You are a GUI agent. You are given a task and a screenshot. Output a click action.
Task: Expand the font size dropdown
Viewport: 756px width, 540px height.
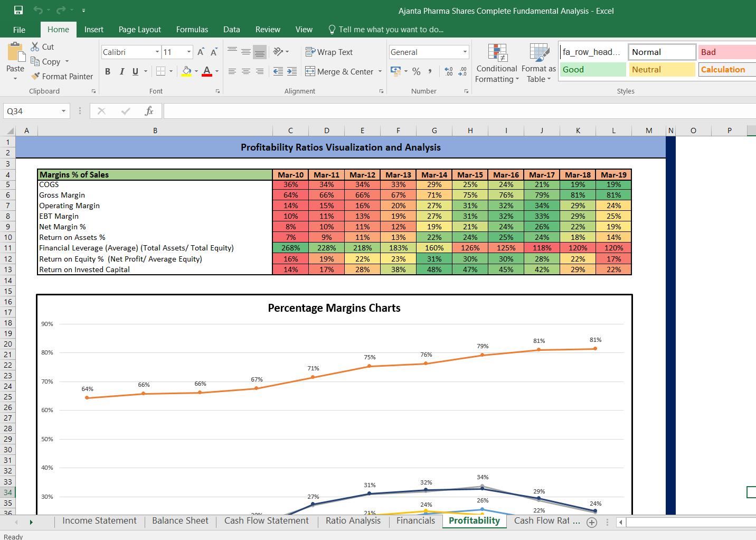pyautogui.click(x=189, y=52)
